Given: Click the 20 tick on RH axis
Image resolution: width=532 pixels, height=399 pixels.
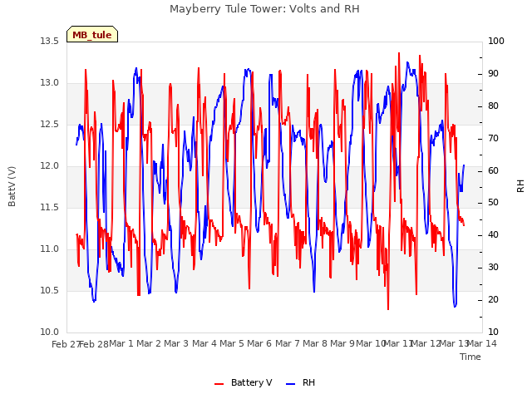Looking at the screenshot, I should 493,299.
